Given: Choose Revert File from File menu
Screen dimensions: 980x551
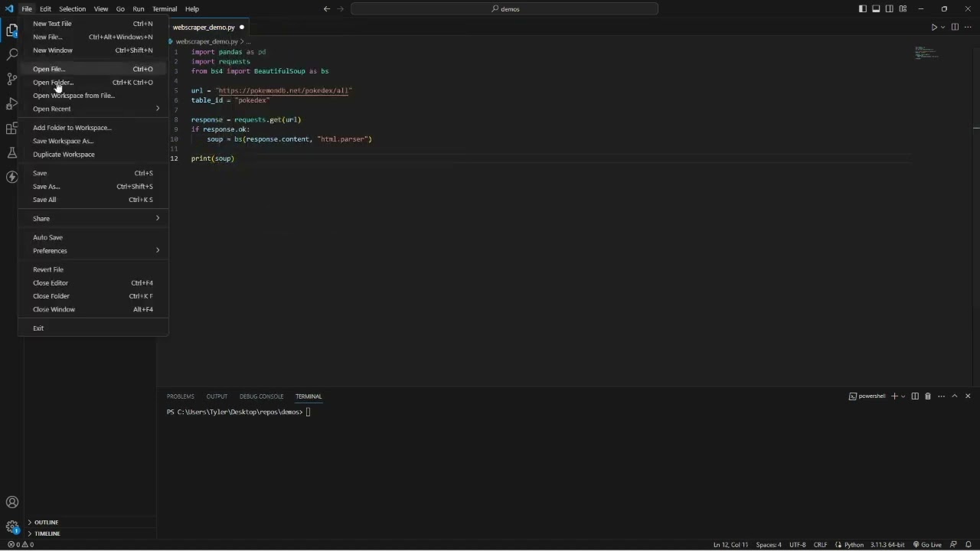Looking at the screenshot, I should tap(93, 269).
